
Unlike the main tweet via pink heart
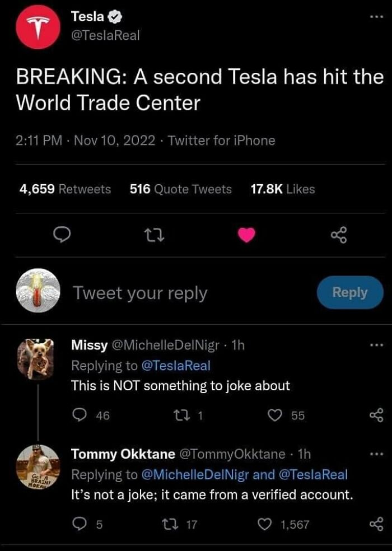[x=246, y=235]
